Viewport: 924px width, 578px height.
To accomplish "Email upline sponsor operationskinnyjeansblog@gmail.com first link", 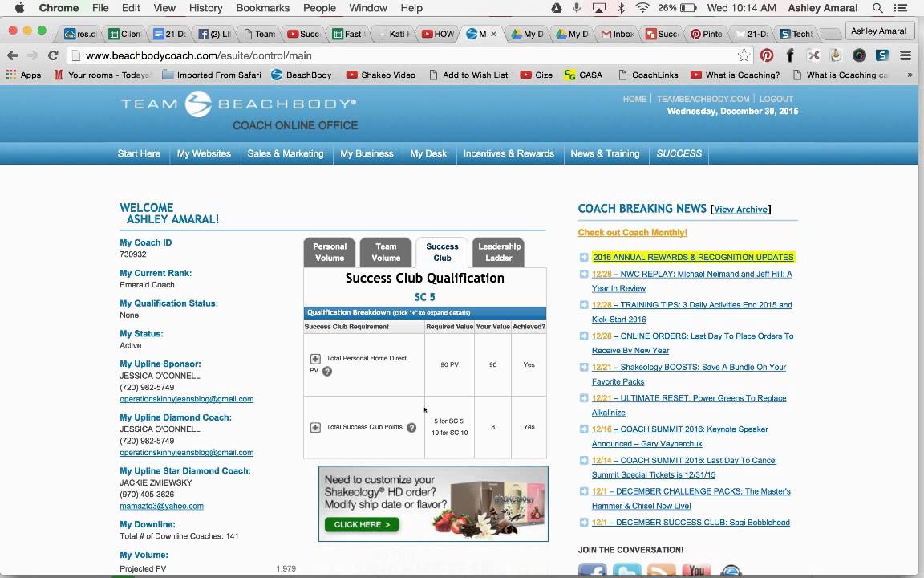I will pyautogui.click(x=186, y=399).
